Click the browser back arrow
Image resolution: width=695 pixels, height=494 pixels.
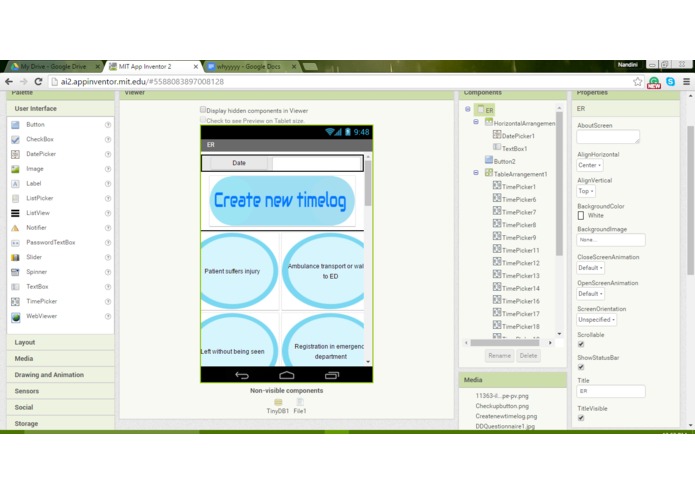click(8, 82)
